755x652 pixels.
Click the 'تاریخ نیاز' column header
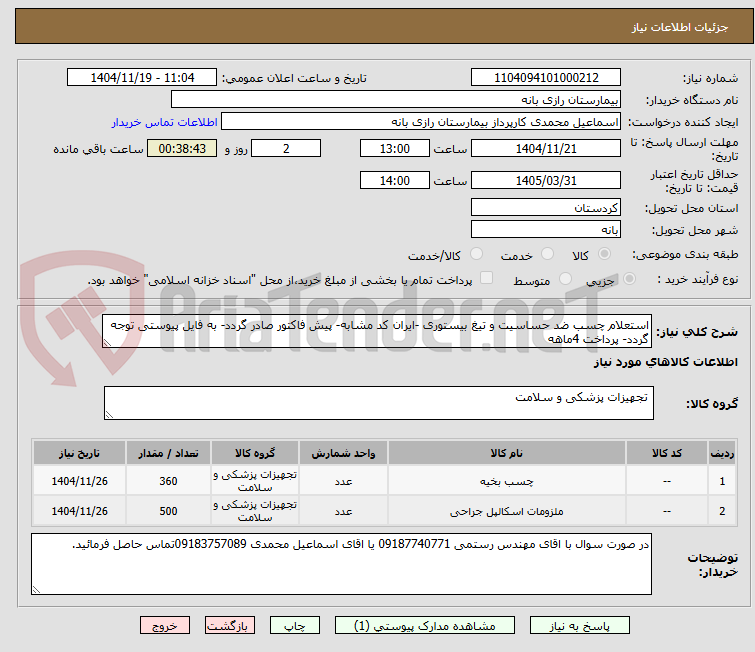pos(79,453)
